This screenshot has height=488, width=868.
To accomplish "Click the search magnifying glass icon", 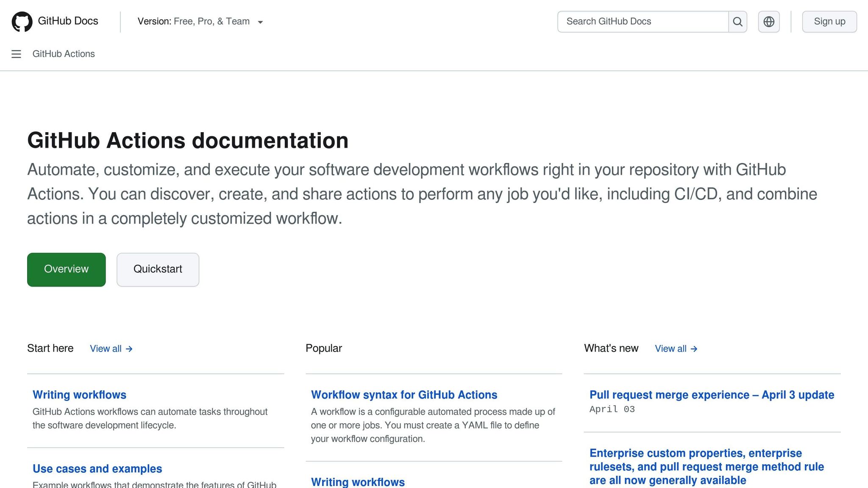I will pyautogui.click(x=737, y=21).
